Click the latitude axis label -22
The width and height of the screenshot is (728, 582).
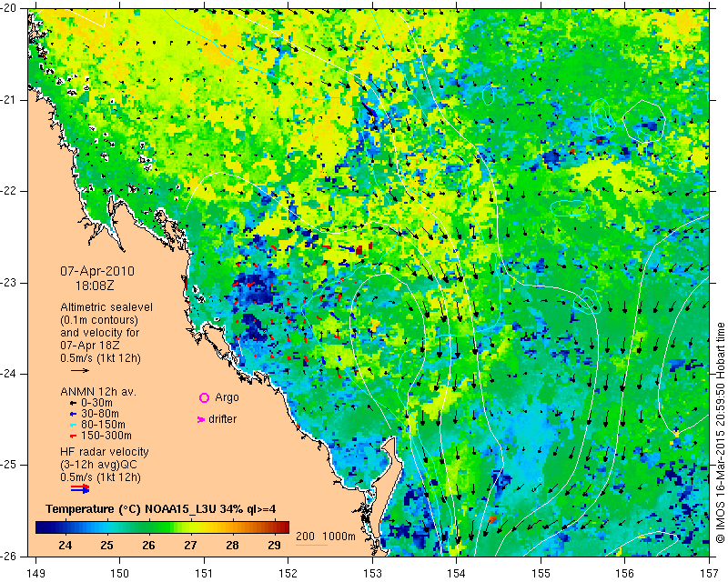click(8, 191)
